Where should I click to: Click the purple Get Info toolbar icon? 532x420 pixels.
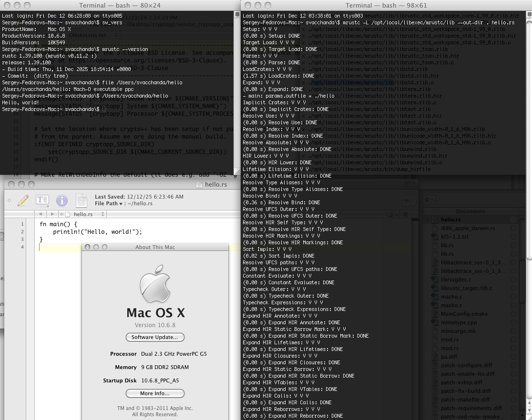pyautogui.click(x=62, y=200)
